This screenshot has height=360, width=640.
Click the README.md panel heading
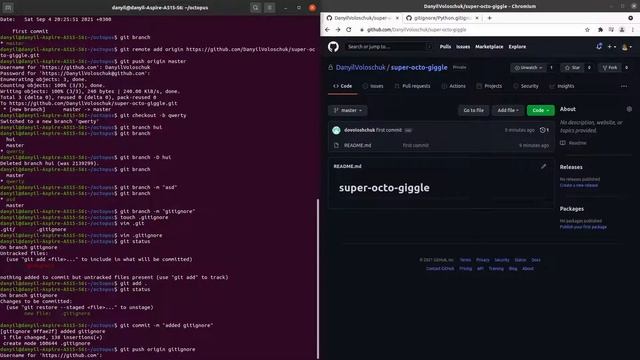pos(347,166)
